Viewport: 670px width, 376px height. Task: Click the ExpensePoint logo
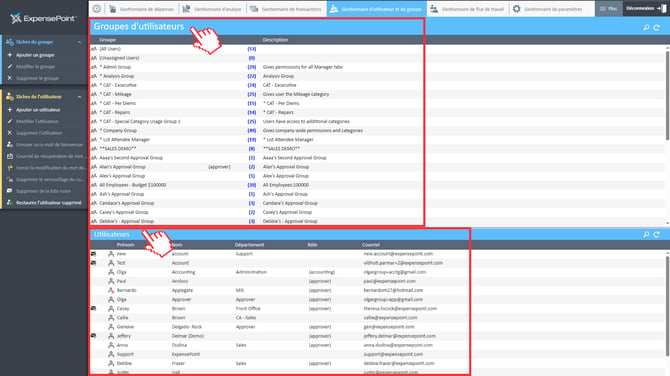click(43, 18)
